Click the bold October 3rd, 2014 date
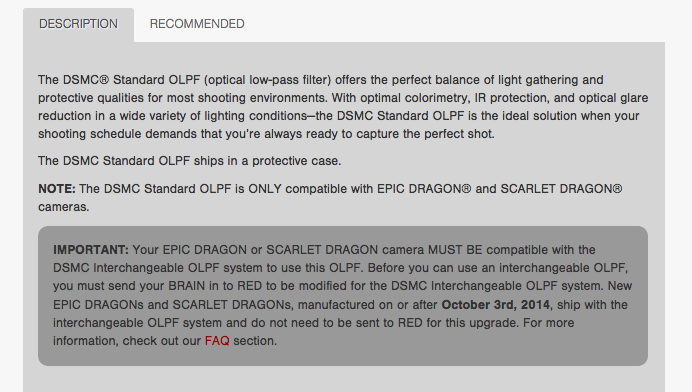The width and height of the screenshot is (692, 392). pos(496,305)
